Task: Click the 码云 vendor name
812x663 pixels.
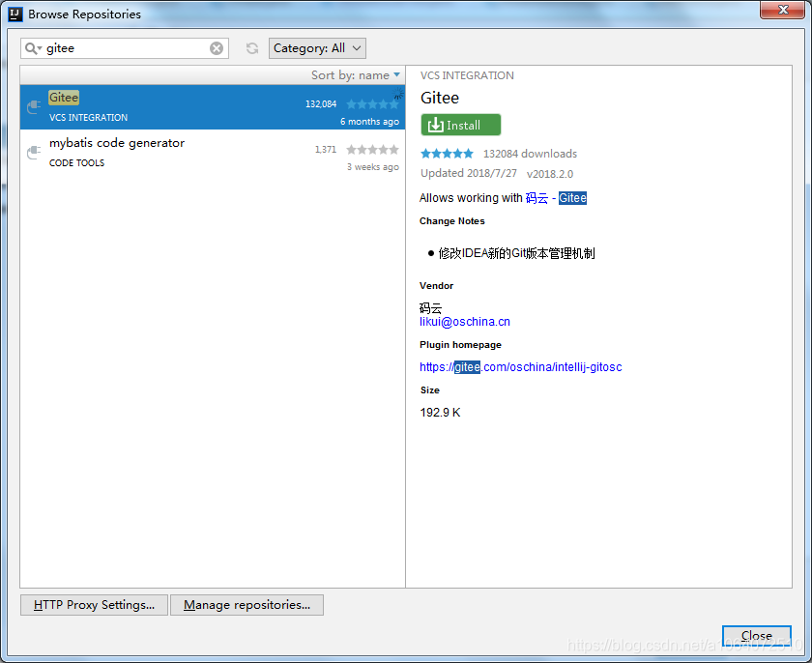Action: 431,308
